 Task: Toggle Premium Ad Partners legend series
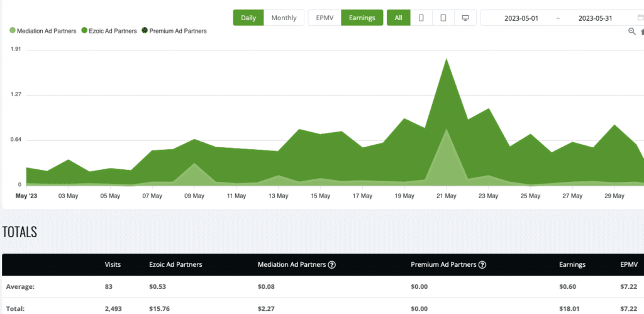pyautogui.click(x=174, y=31)
